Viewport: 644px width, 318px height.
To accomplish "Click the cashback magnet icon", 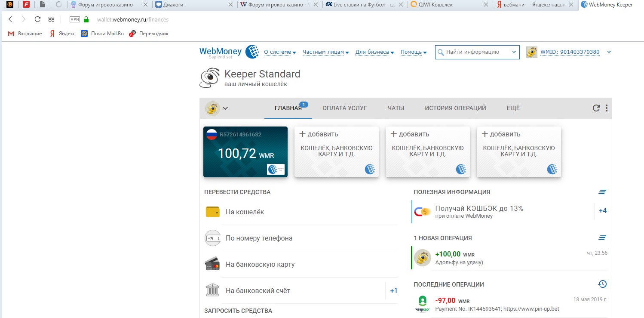I will [x=422, y=211].
